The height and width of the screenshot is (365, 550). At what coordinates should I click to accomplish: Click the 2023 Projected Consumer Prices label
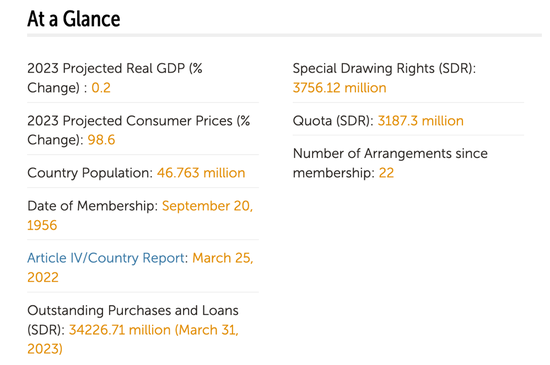(x=139, y=130)
